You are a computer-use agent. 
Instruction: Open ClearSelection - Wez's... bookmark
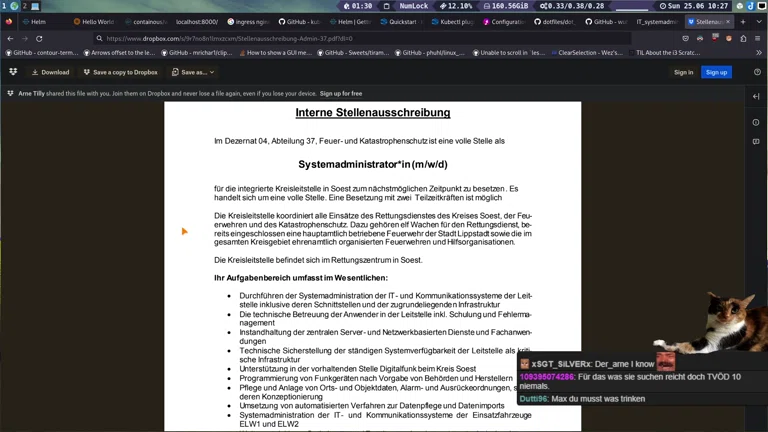[x=586, y=52]
